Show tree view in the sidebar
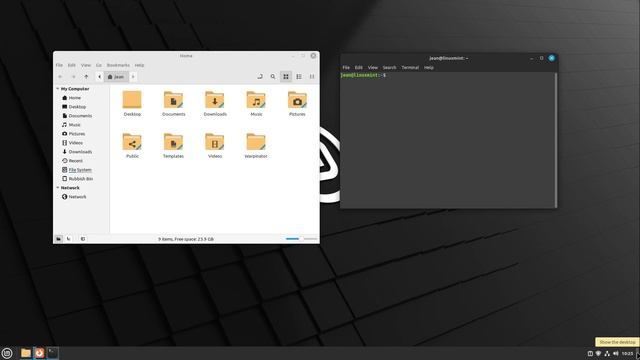Image resolution: width=640 pixels, height=360 pixels. click(69, 239)
